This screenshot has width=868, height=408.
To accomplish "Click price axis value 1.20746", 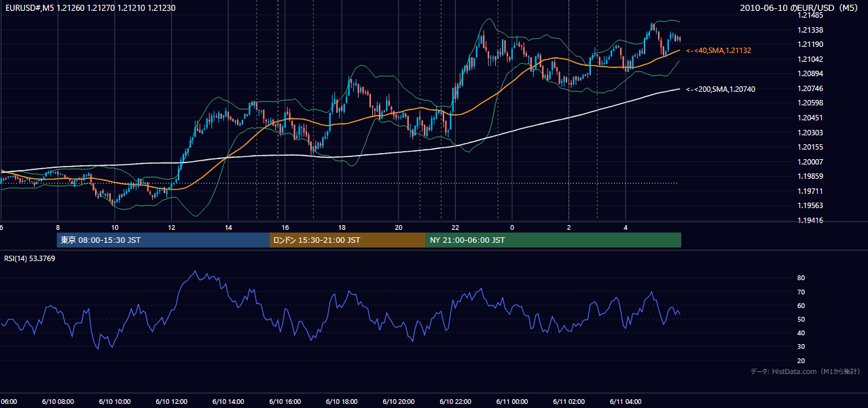I will tap(810, 88).
